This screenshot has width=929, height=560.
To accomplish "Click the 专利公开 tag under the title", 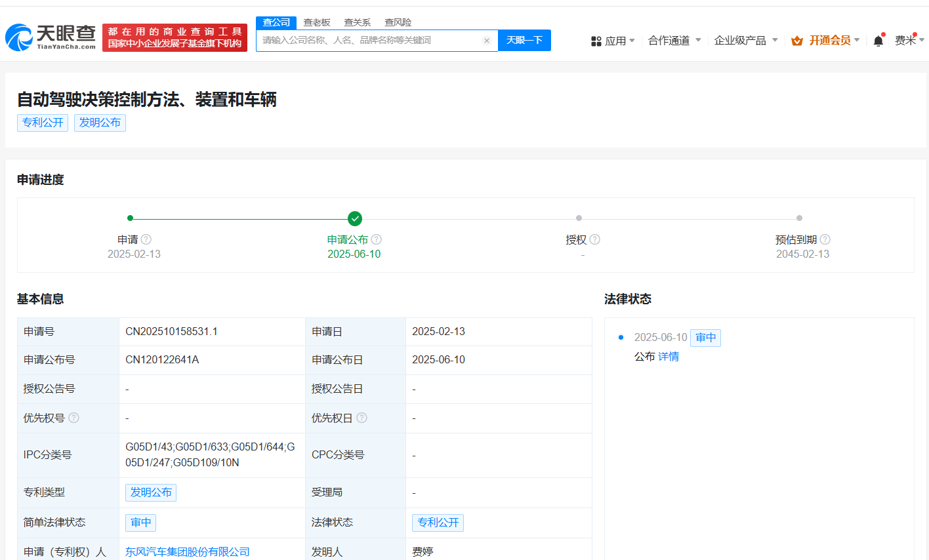I will pos(43,123).
